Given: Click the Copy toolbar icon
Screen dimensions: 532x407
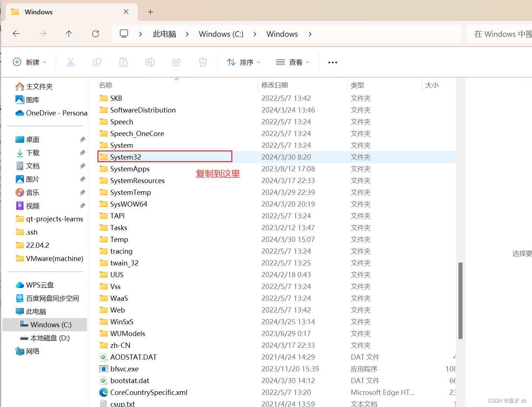Looking at the screenshot, I should coord(97,62).
